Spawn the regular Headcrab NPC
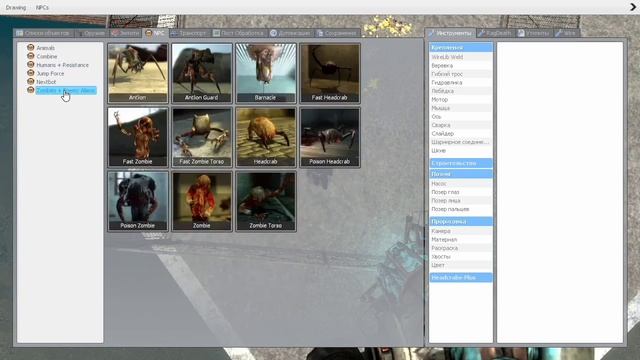 click(x=266, y=137)
